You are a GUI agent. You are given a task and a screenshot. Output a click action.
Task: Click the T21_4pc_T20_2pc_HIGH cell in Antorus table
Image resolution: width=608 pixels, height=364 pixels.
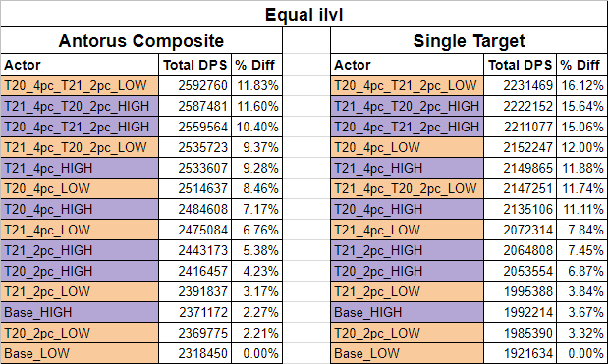coord(80,106)
